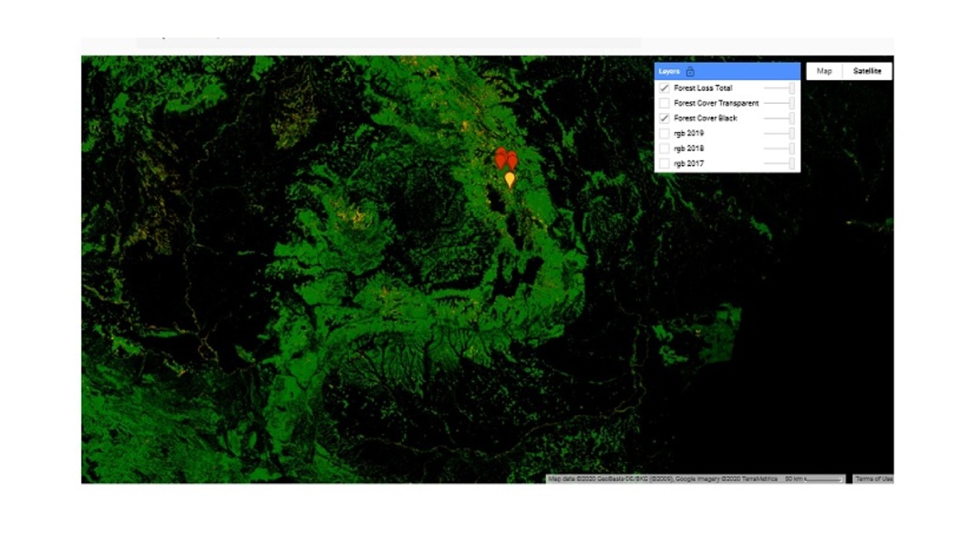The height and width of the screenshot is (547, 980).
Task: Open the Terms of Use link
Action: (873, 479)
